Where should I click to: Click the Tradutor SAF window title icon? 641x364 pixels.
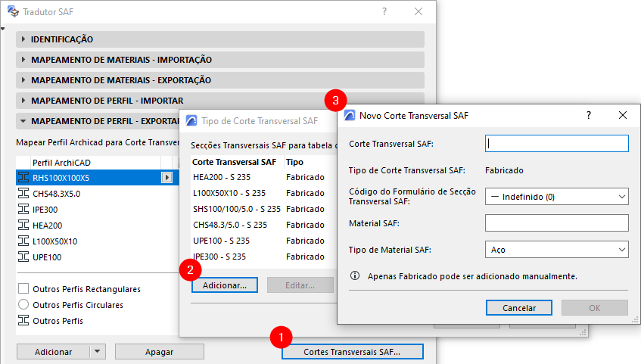(x=13, y=11)
